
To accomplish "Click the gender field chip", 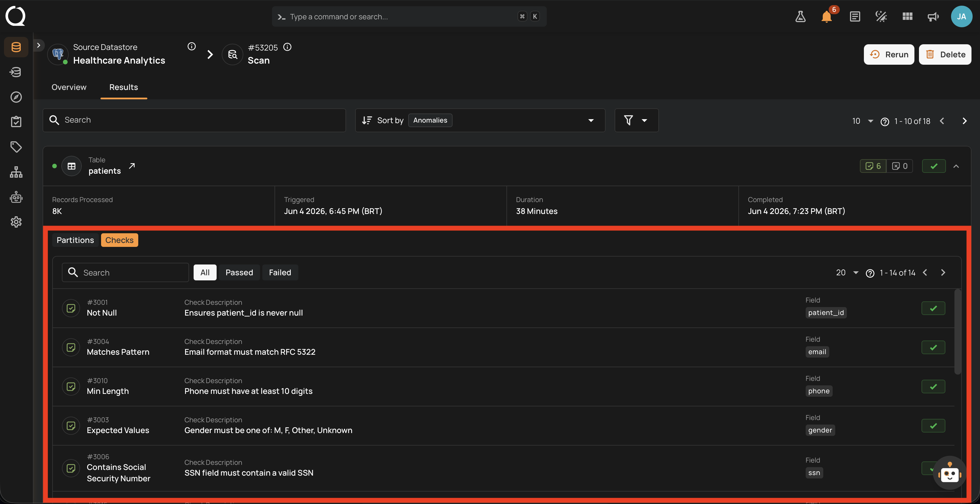I will point(820,430).
